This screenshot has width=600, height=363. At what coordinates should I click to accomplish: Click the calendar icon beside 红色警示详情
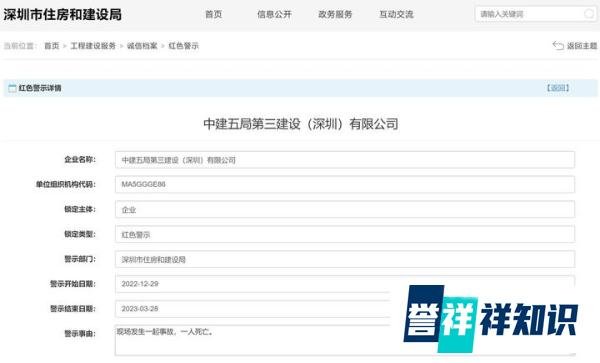[12, 88]
